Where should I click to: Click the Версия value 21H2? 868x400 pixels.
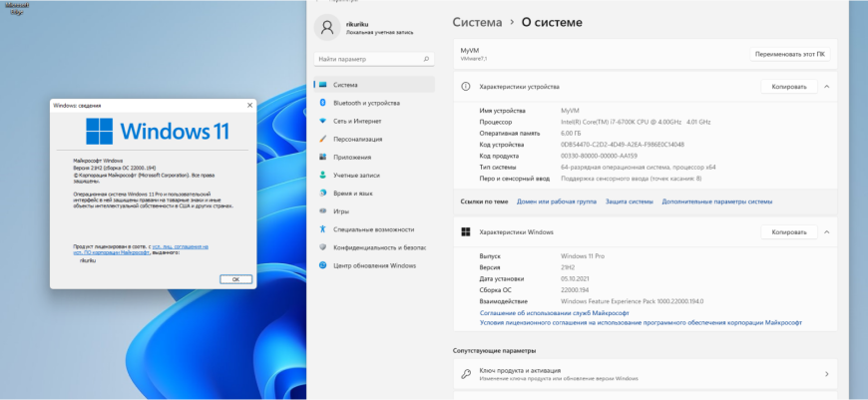click(568, 267)
